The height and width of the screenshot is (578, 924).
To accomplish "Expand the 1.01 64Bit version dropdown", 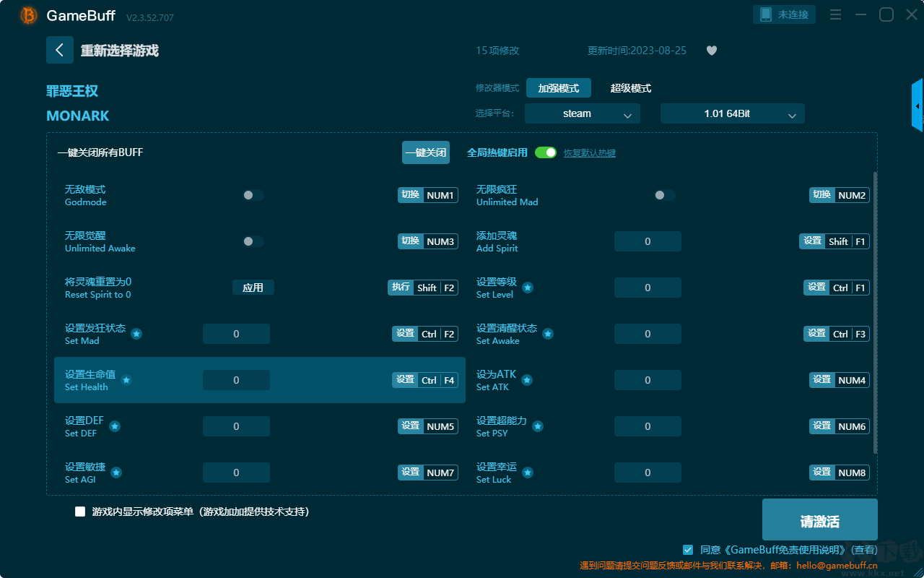I will (x=733, y=113).
